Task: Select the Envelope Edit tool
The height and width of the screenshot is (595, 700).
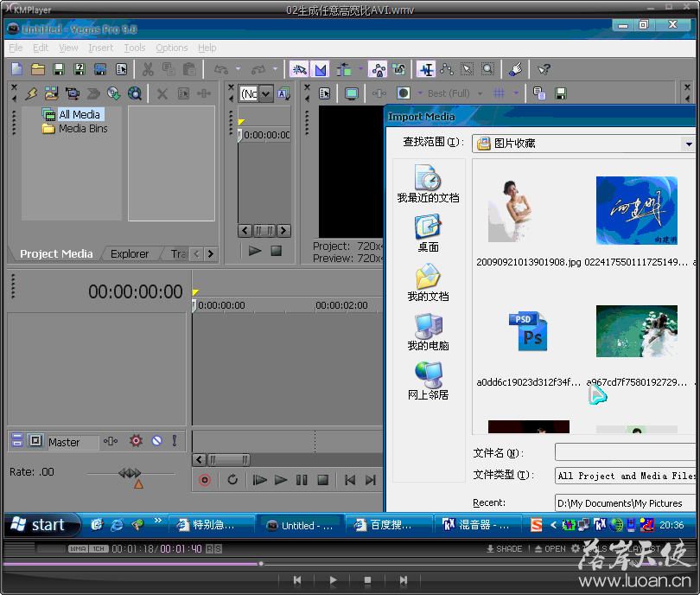Action: pos(447,69)
